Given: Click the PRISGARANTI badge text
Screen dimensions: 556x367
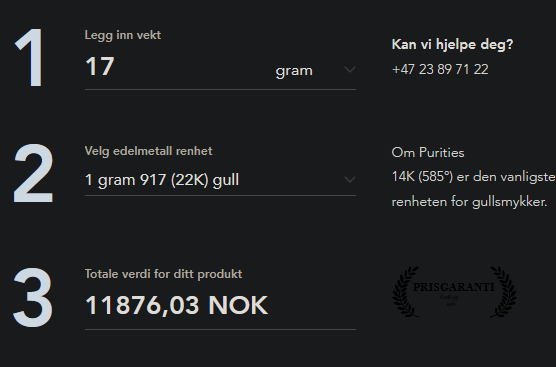Looking at the screenshot, I should [x=454, y=287].
